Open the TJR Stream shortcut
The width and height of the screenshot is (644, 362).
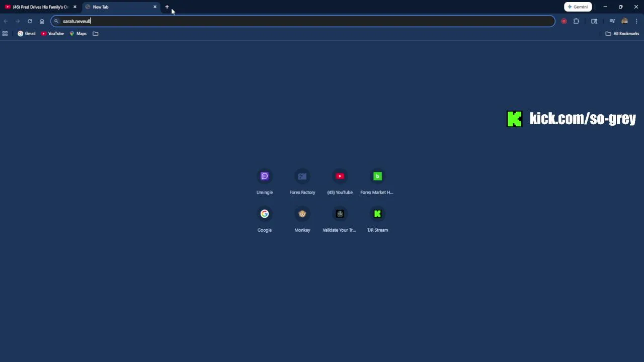click(377, 219)
